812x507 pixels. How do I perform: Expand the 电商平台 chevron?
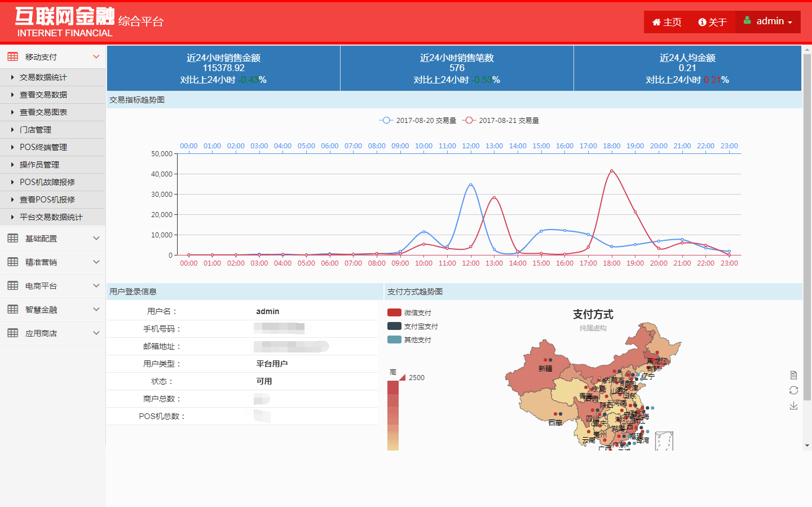click(96, 286)
